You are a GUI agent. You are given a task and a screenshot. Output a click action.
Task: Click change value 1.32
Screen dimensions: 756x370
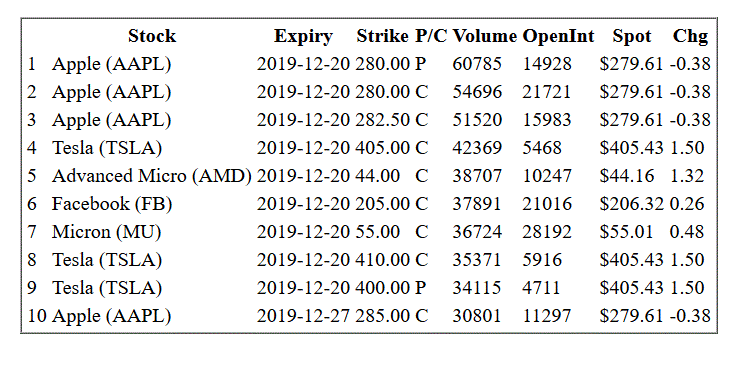point(687,176)
